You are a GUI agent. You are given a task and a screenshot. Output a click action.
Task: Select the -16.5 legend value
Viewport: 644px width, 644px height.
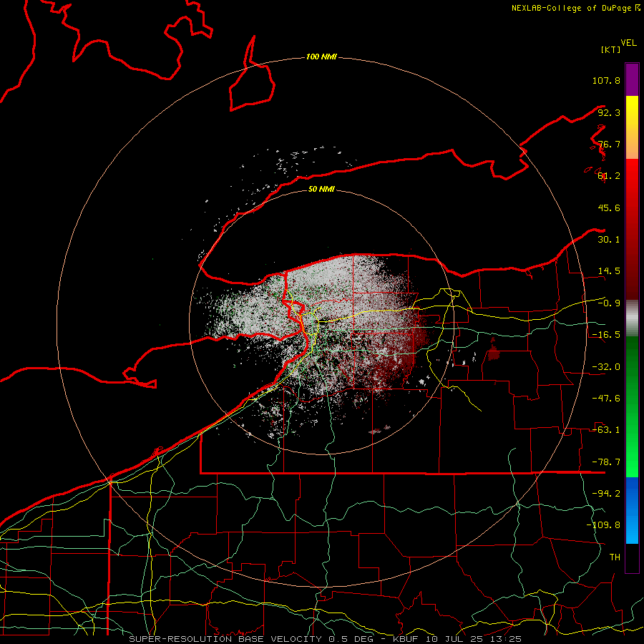(x=606, y=335)
